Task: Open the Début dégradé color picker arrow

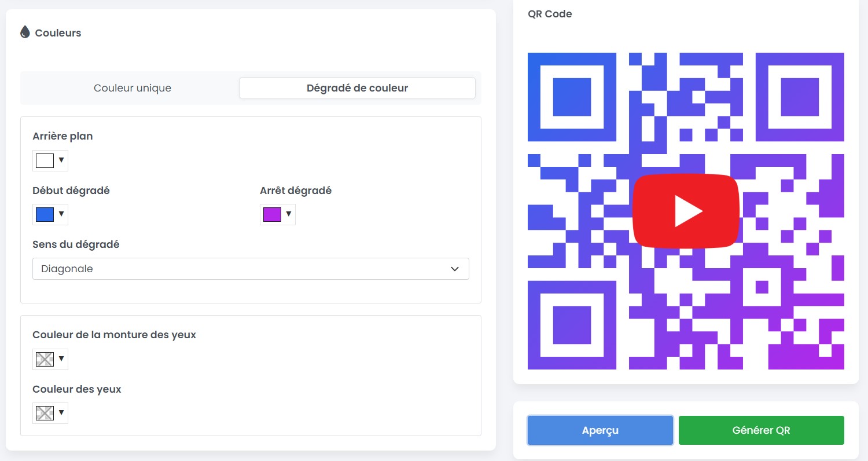Action: 60,214
